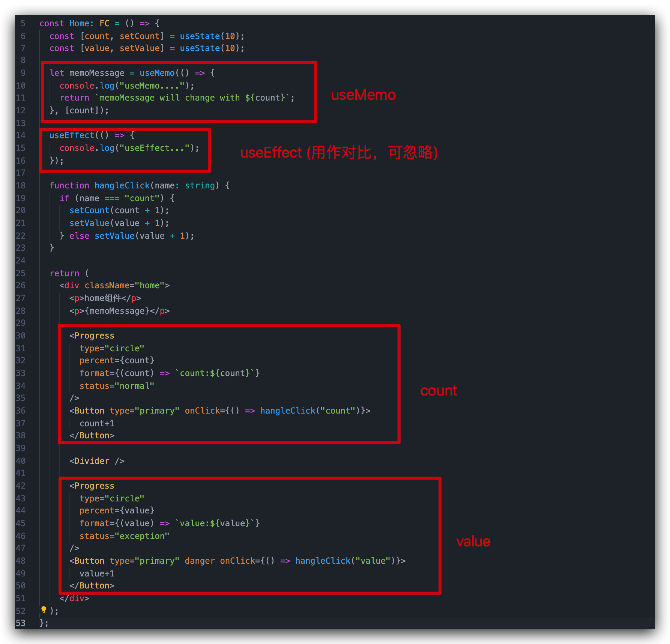This screenshot has width=670, height=644.
Task: Click the closing '</Button>' tag on line 38
Action: [92, 436]
